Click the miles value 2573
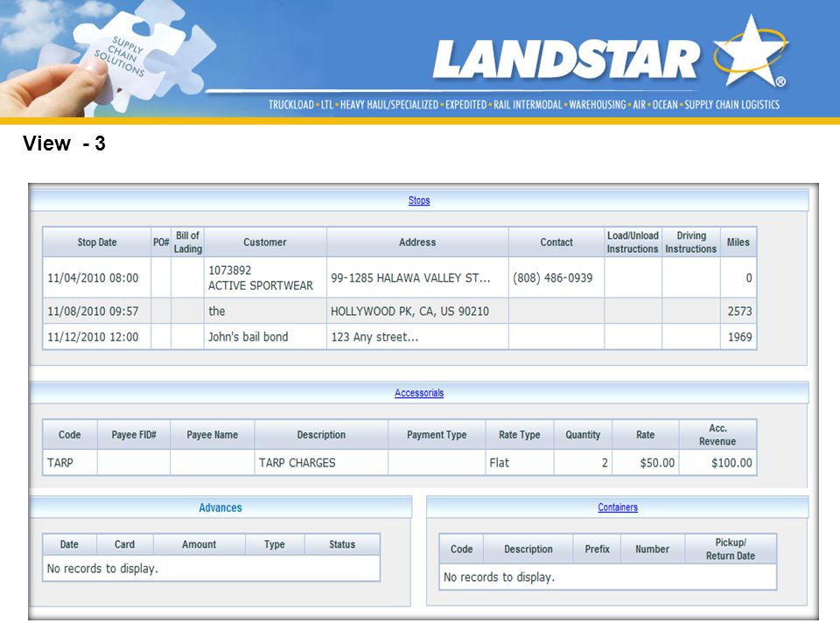 tap(740, 311)
